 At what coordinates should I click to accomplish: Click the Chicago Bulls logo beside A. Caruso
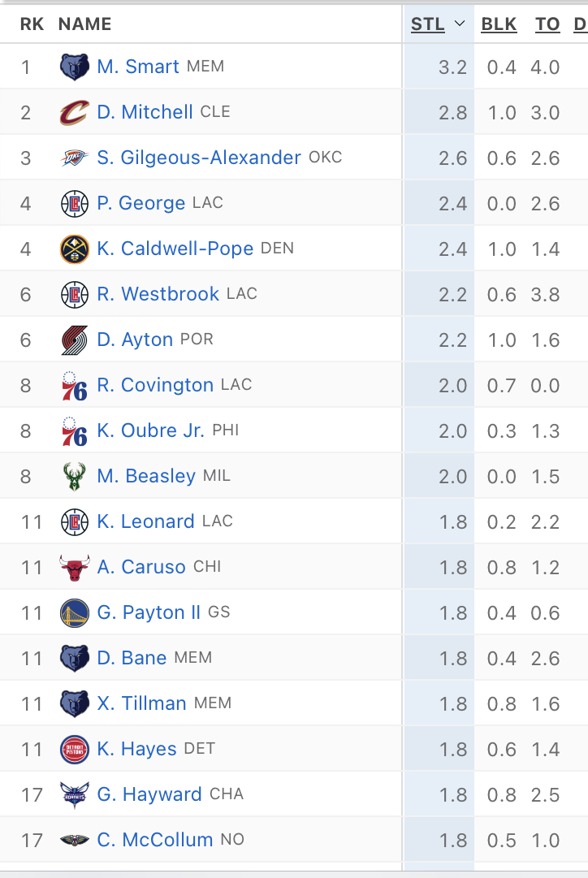75,567
